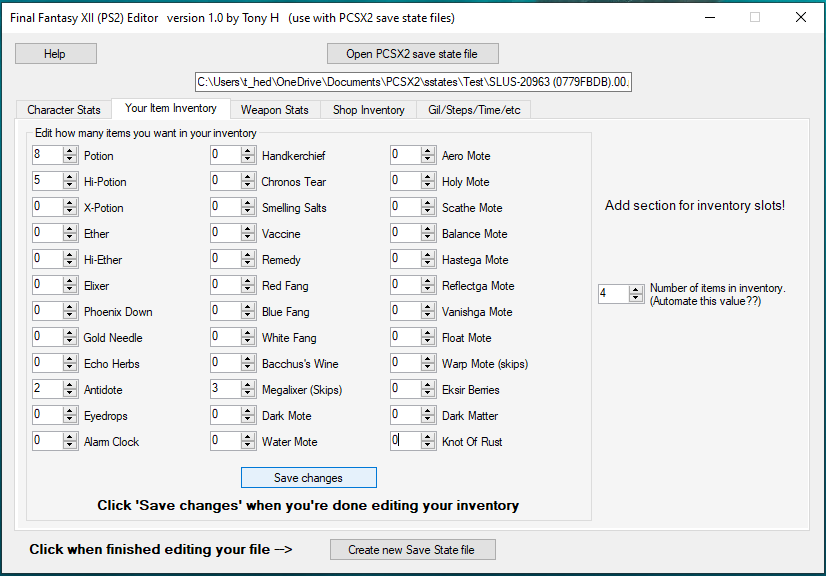Click the Remedy quantity input box
This screenshot has width=826, height=576.
point(225,259)
